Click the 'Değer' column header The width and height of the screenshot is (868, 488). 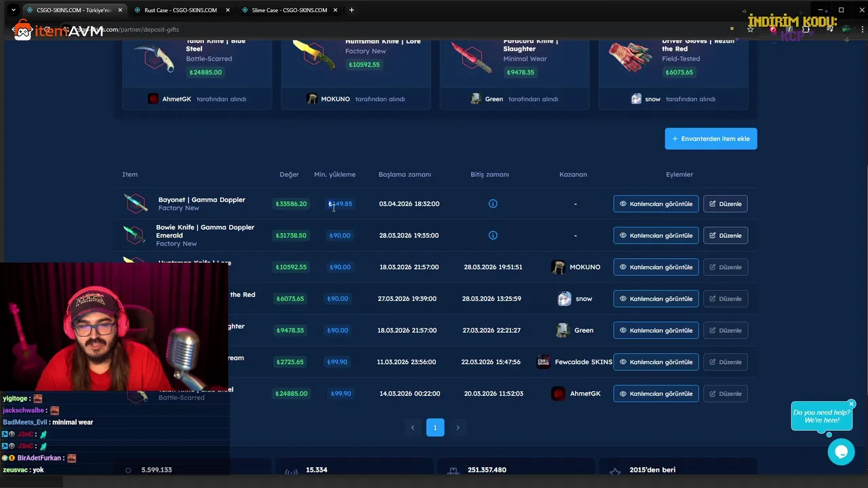coord(289,174)
